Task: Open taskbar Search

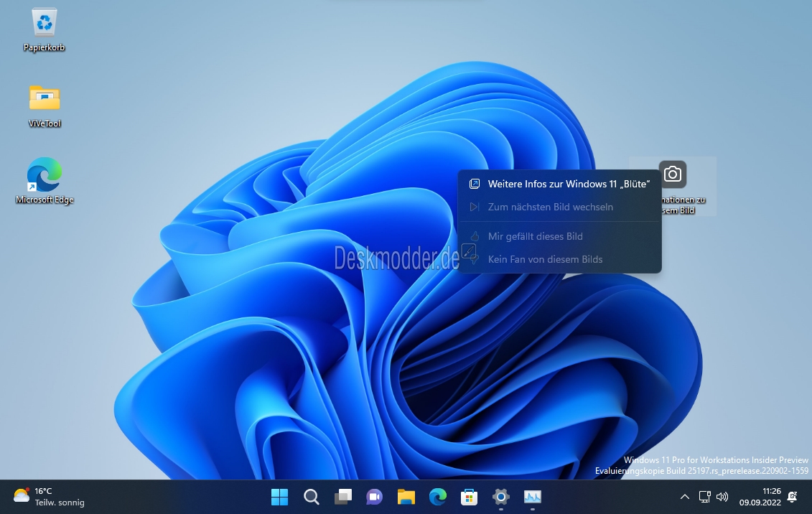Action: coord(311,497)
